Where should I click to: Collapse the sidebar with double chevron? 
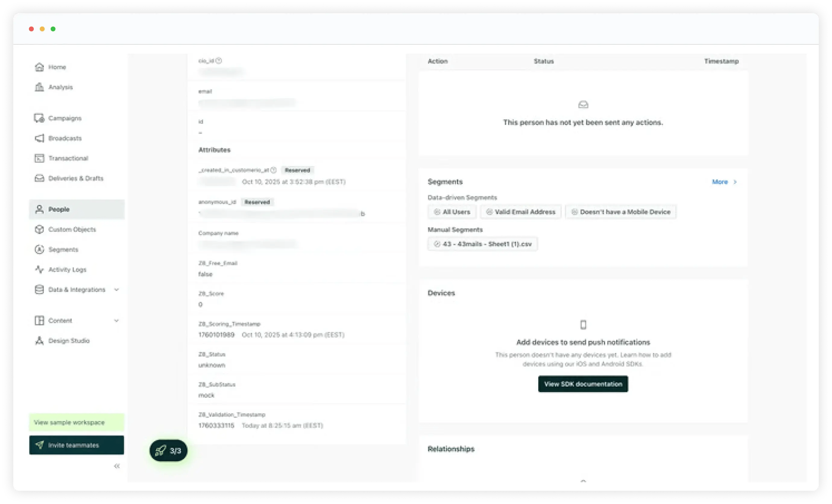coord(117,466)
